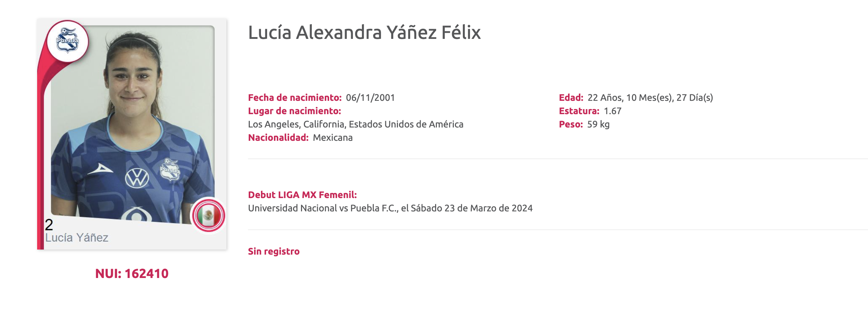Image resolution: width=868 pixels, height=314 pixels.
Task: Click the "Fecha de nacimiento" label
Action: [x=294, y=98]
